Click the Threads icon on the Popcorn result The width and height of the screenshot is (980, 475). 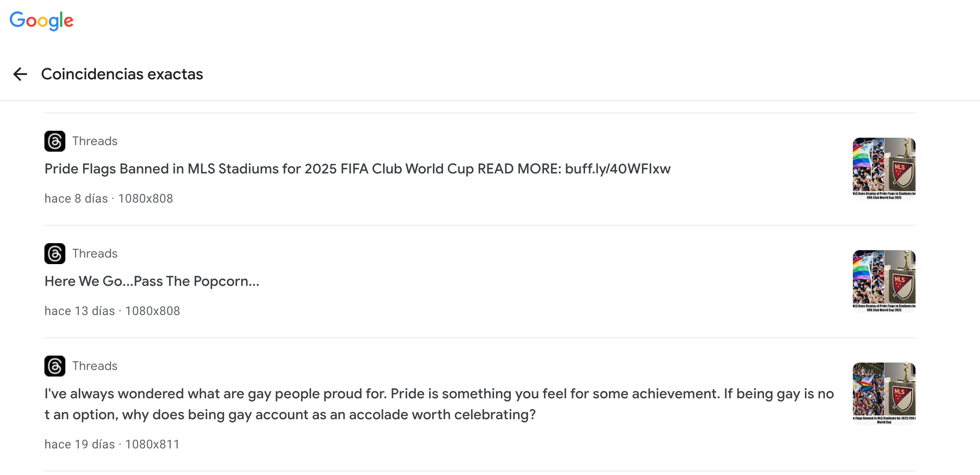click(x=55, y=254)
